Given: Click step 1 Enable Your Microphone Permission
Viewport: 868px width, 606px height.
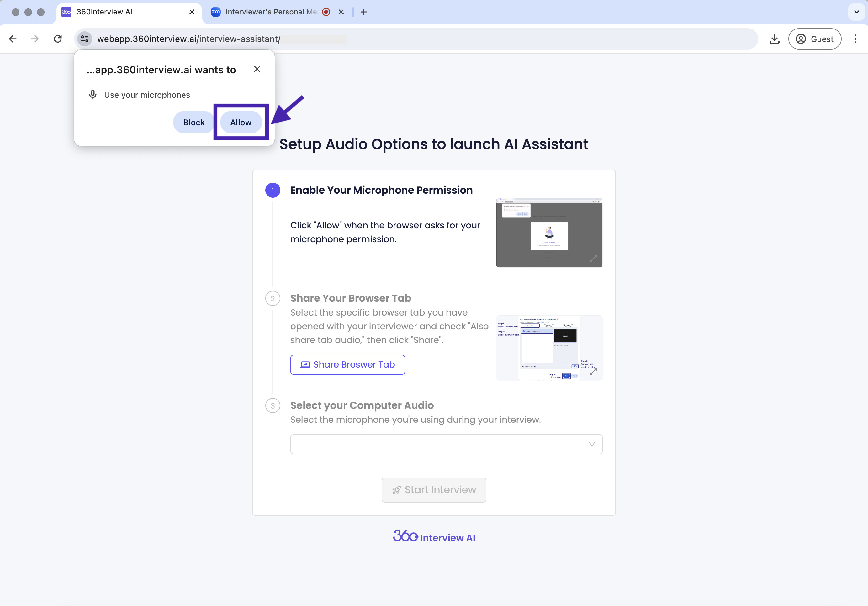Looking at the screenshot, I should tap(381, 190).
